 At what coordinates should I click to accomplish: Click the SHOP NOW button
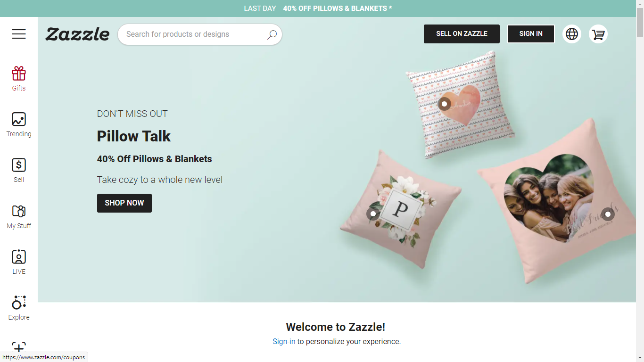click(124, 203)
